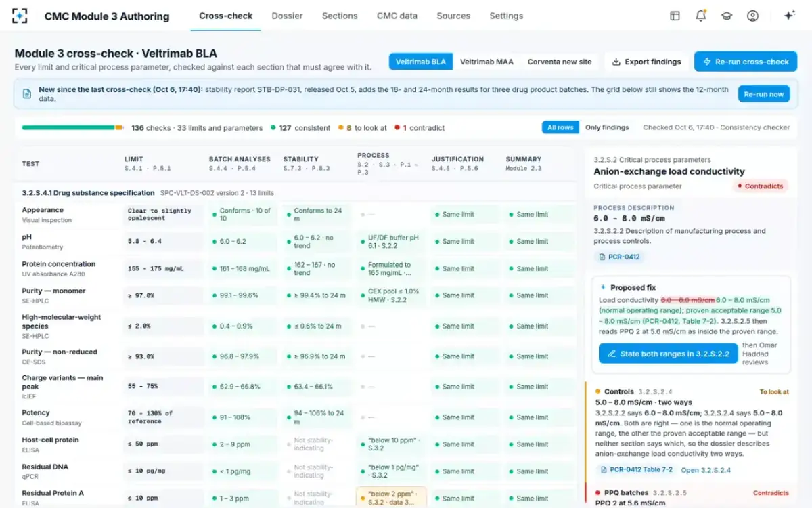The image size is (812, 508).
Task: Click the 8 to look at count
Action: click(x=361, y=127)
